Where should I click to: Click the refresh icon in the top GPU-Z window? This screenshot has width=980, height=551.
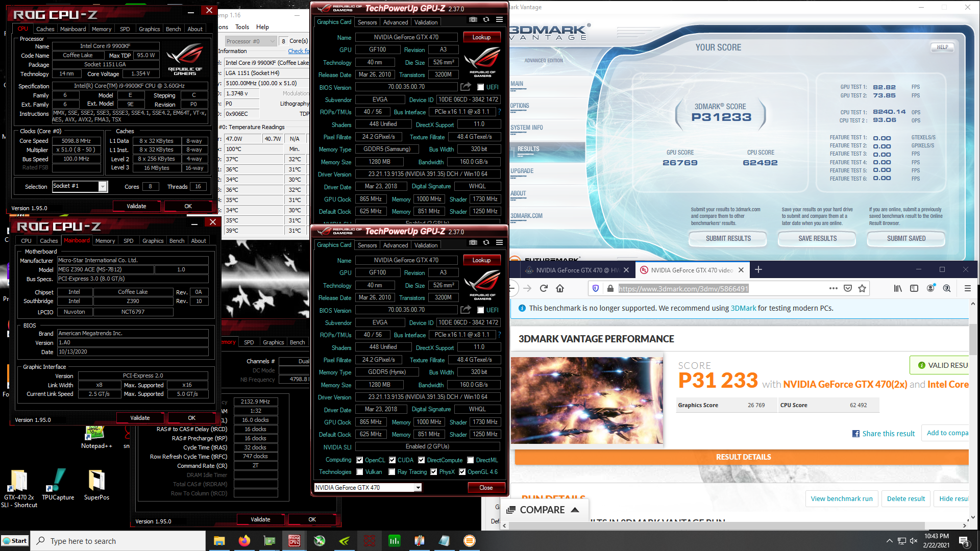pos(486,20)
